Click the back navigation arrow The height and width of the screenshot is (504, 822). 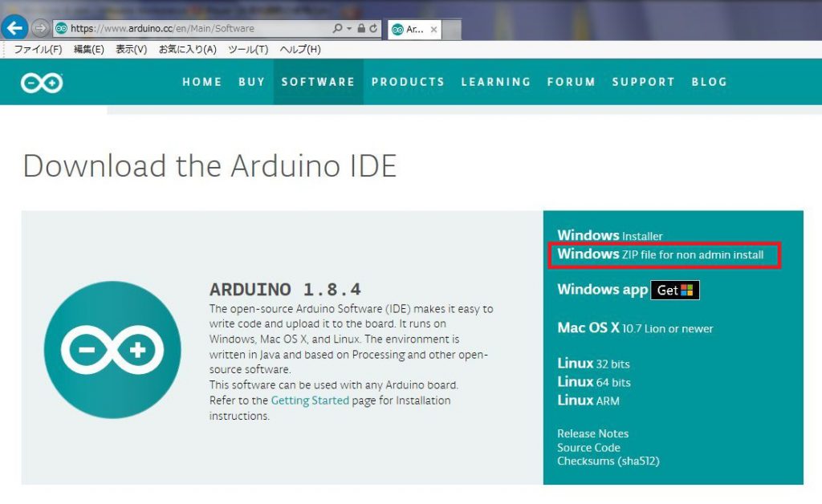tap(14, 29)
